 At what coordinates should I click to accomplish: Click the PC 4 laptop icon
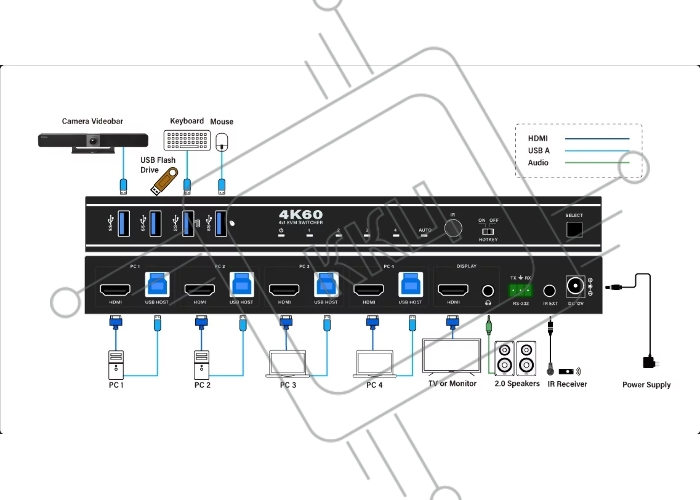pos(375,364)
